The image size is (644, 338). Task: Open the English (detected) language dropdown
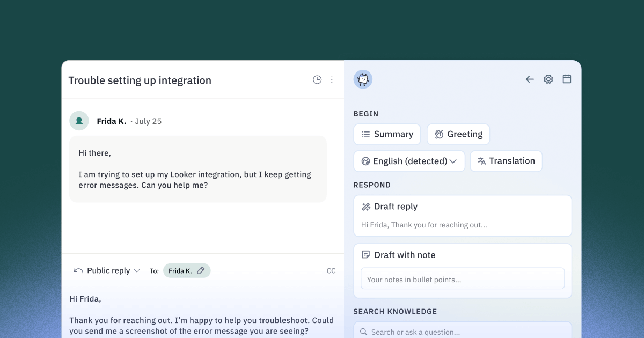[x=409, y=161]
